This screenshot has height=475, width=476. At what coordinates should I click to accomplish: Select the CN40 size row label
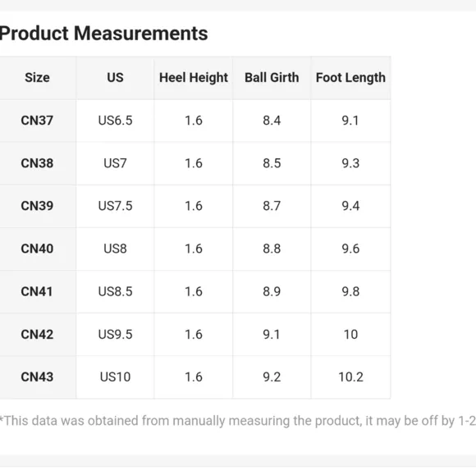click(x=37, y=249)
